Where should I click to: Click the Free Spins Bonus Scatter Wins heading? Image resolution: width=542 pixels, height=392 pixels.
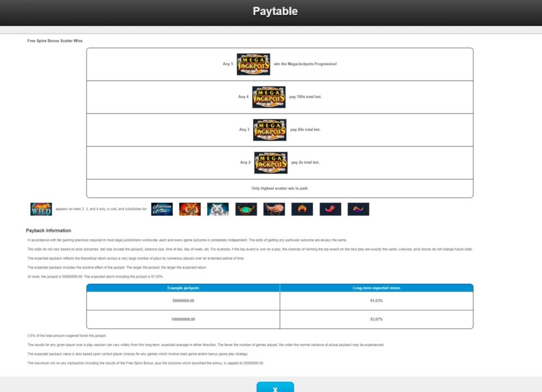coord(55,40)
